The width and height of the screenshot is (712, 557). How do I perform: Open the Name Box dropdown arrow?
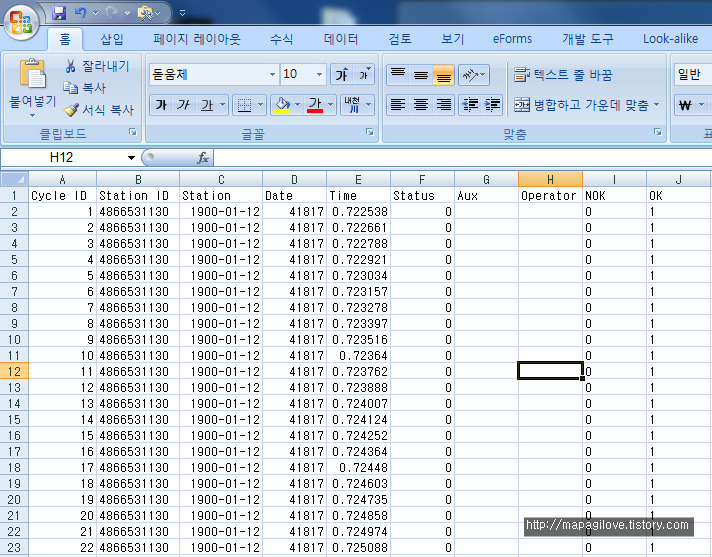(x=131, y=158)
